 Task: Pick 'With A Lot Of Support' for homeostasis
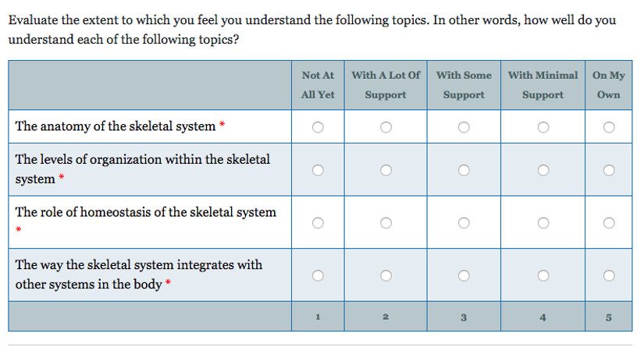click(x=386, y=223)
